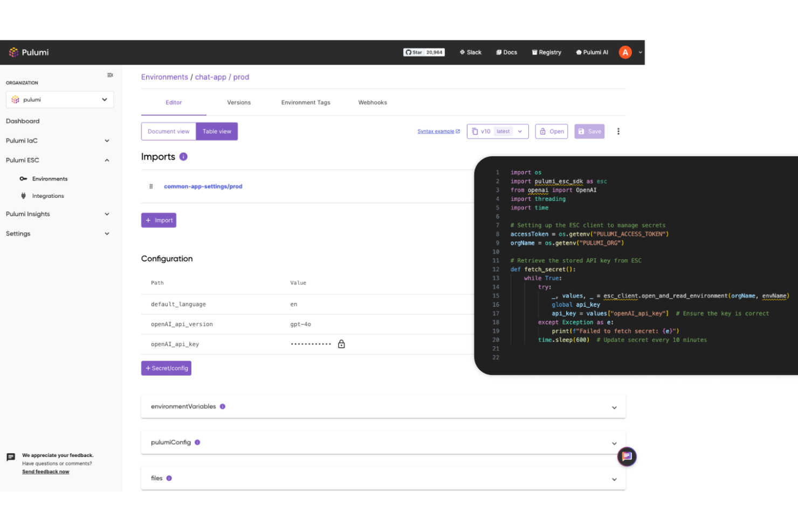Viewport: 798px width, 532px height.
Task: Expand the environmentVariables section chevron
Action: [614, 407]
